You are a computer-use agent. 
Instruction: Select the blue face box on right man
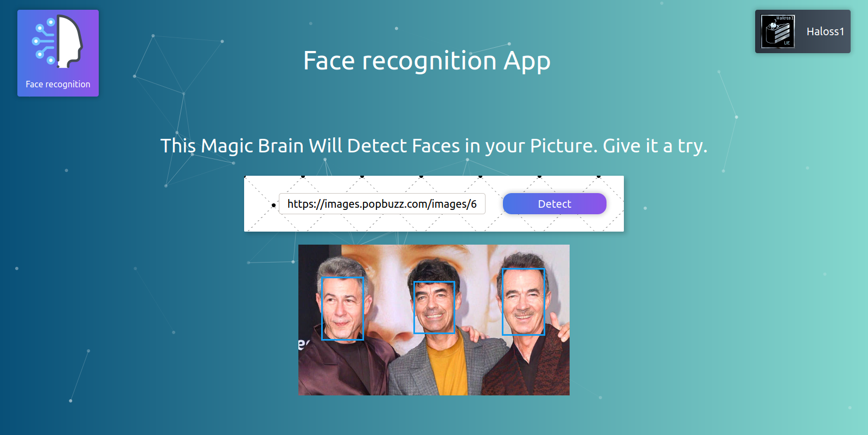coord(523,302)
